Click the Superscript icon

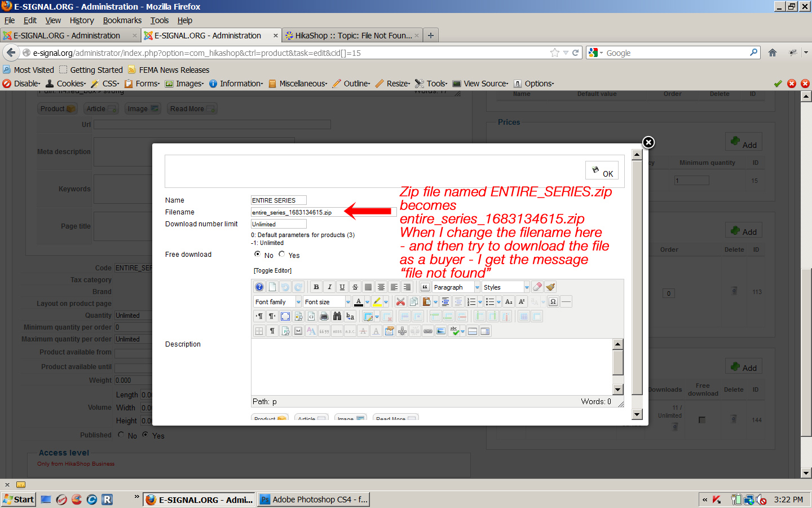click(x=522, y=302)
